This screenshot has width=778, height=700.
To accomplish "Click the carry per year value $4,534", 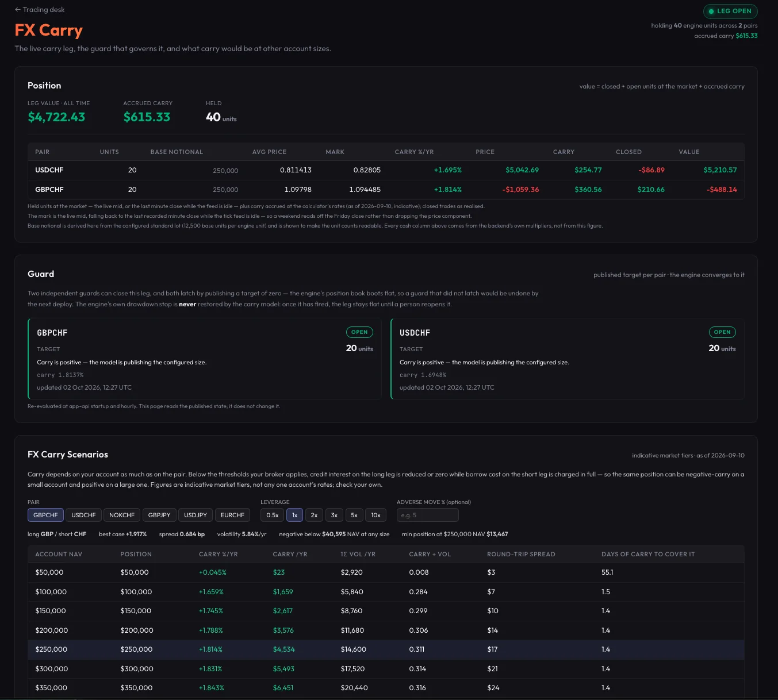I will 283,649.
